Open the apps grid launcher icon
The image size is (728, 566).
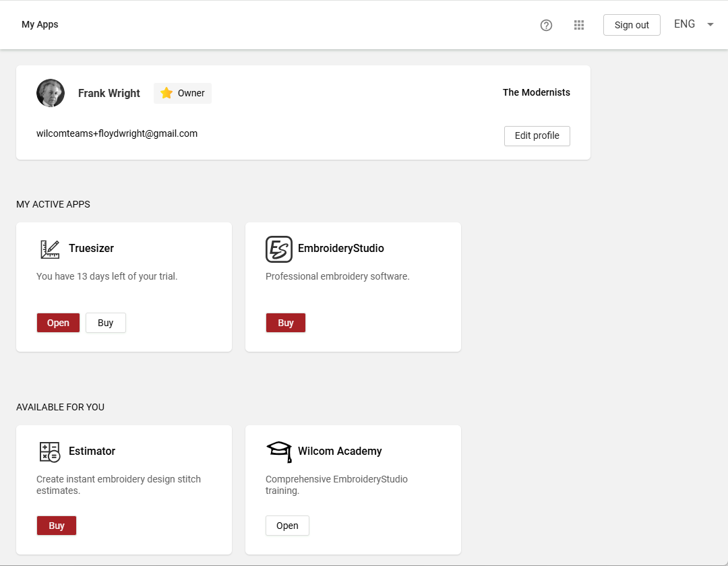pyautogui.click(x=578, y=25)
